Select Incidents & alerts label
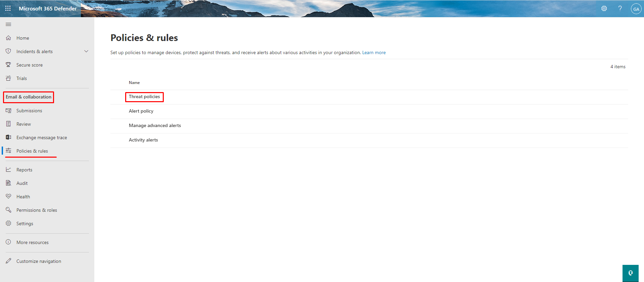Viewport: 644px width, 282px height. (35, 51)
